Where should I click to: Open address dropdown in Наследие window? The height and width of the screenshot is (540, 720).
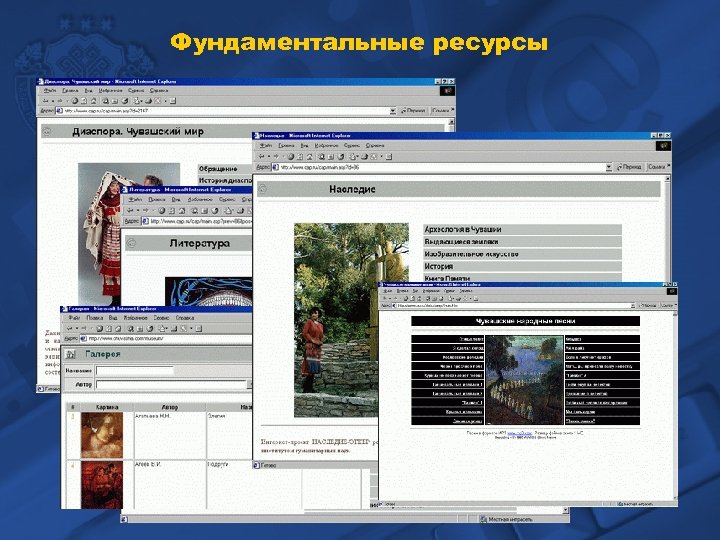(609, 167)
